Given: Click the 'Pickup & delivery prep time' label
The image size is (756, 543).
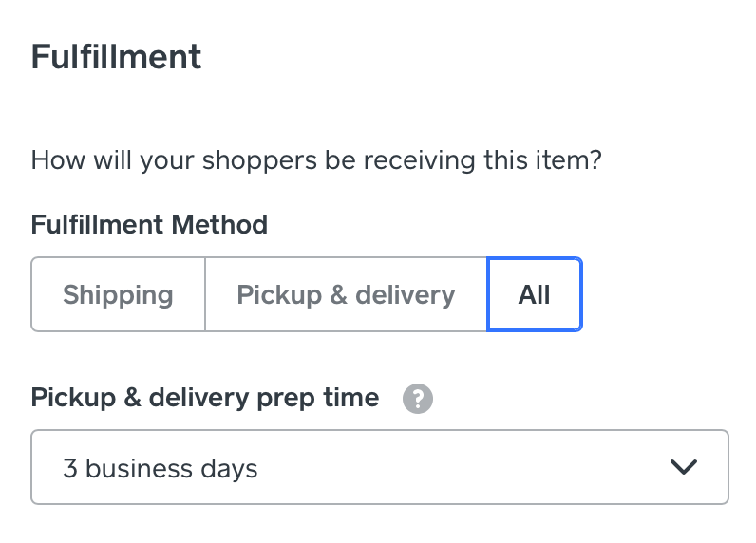Looking at the screenshot, I should pos(205,398).
